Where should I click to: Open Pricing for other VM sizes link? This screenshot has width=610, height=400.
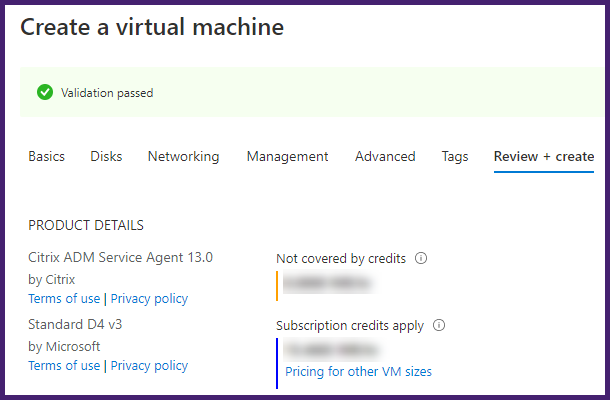pyautogui.click(x=358, y=372)
